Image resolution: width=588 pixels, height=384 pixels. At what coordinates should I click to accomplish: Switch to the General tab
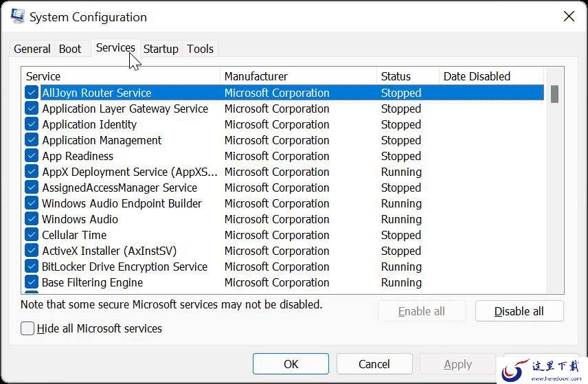click(32, 49)
